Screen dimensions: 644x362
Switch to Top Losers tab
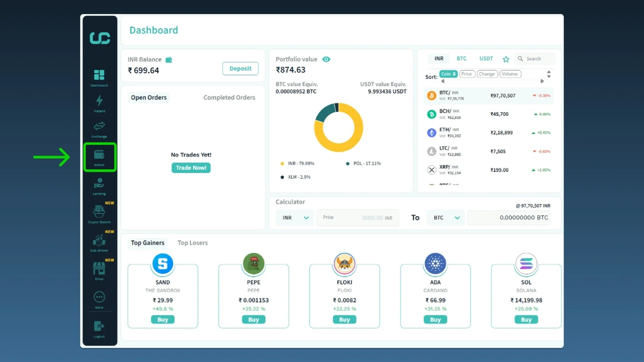[x=193, y=243]
